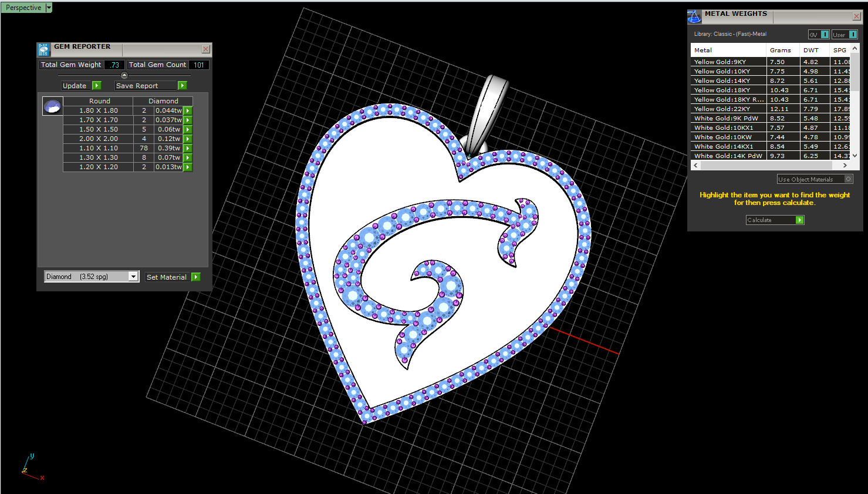Click the Total Gem Count value field
The image size is (868, 494).
[199, 65]
